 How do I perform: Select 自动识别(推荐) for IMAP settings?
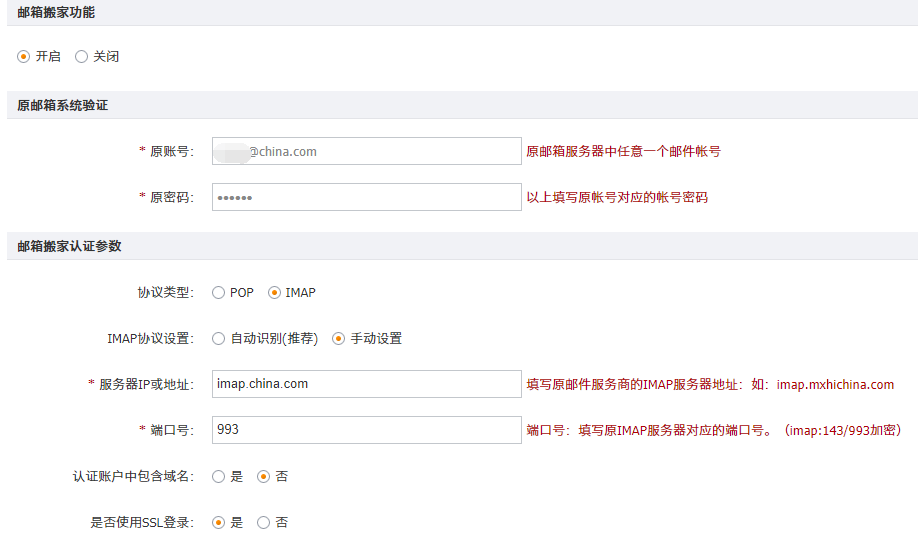(x=218, y=339)
